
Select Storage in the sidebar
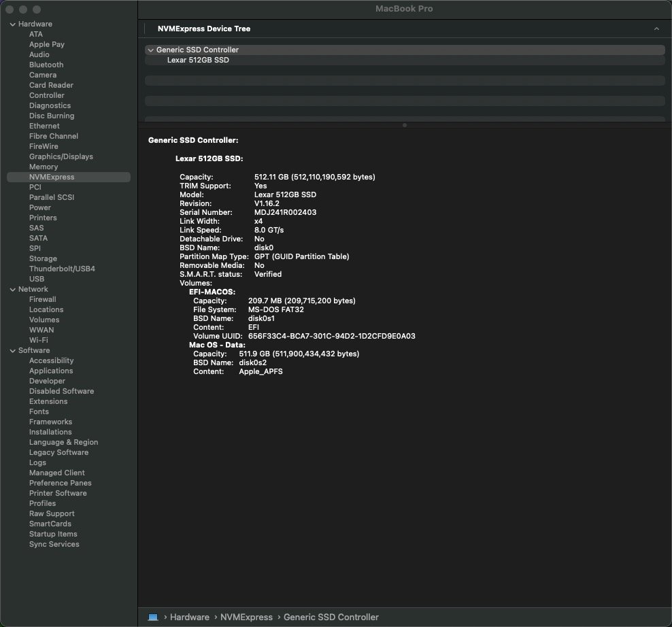click(43, 258)
